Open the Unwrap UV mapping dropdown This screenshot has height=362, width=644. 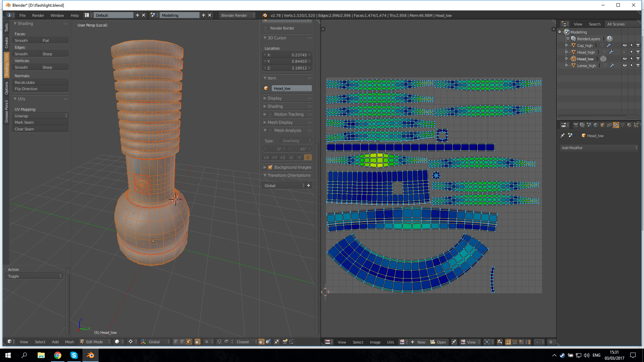pyautogui.click(x=40, y=116)
